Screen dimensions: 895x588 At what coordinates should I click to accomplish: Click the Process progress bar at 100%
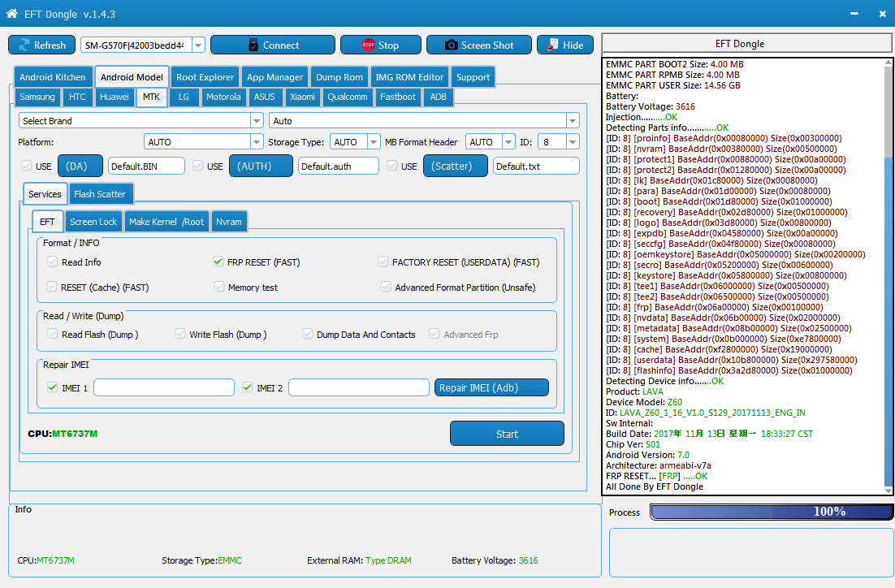[771, 512]
